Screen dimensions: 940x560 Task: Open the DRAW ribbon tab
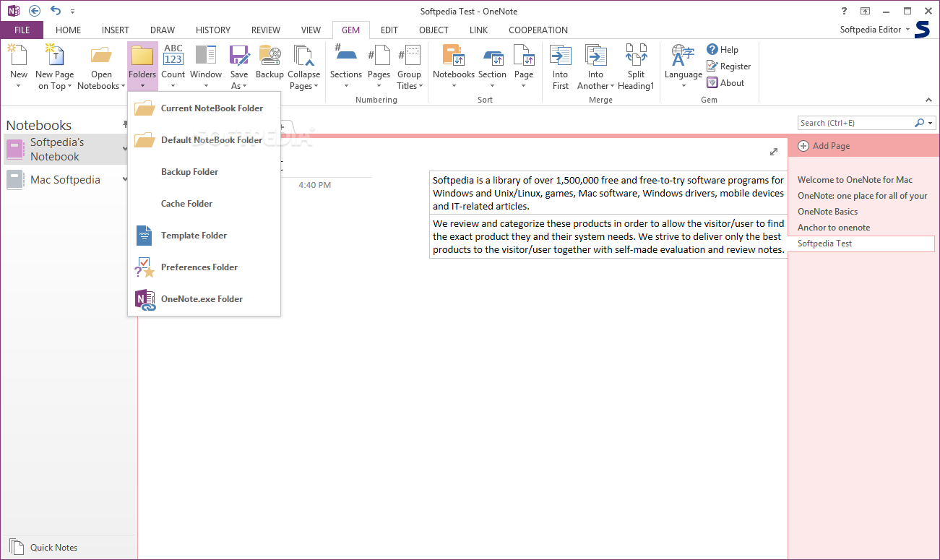[163, 30]
